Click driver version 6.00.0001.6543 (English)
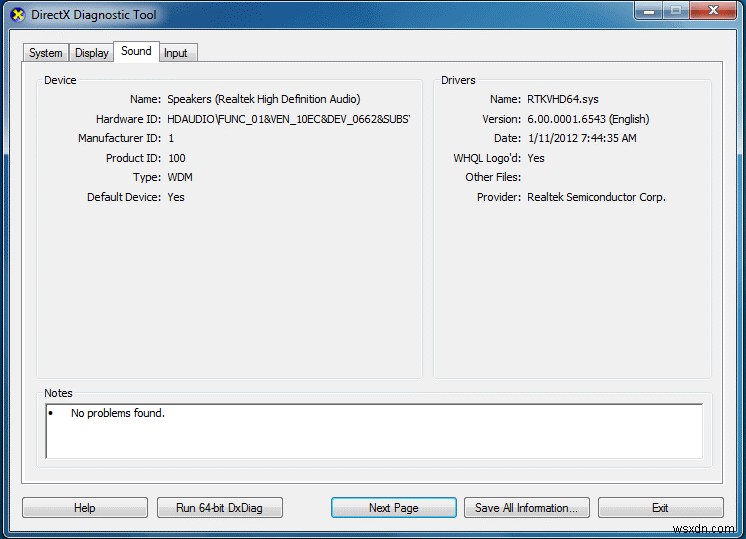This screenshot has width=746, height=539. (x=588, y=119)
